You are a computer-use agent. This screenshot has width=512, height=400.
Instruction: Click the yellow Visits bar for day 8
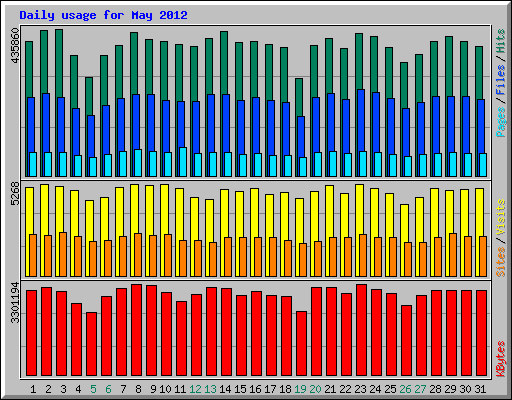pos(135,208)
